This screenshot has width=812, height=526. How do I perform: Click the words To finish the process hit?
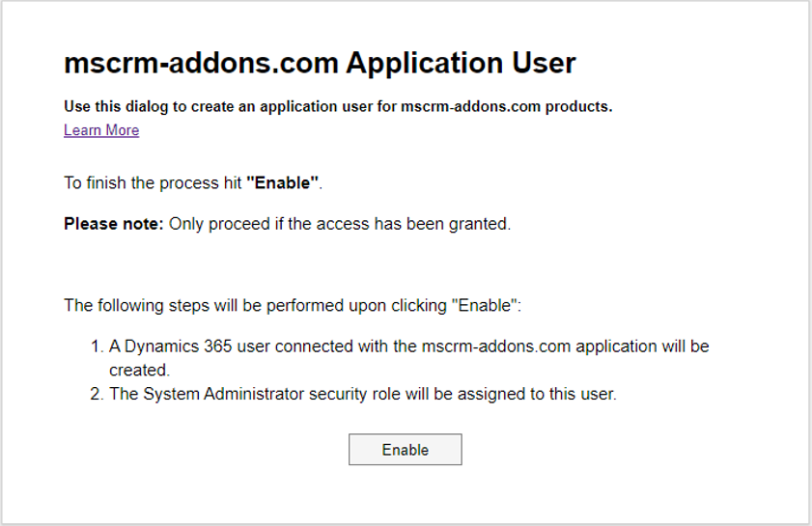[x=153, y=182]
